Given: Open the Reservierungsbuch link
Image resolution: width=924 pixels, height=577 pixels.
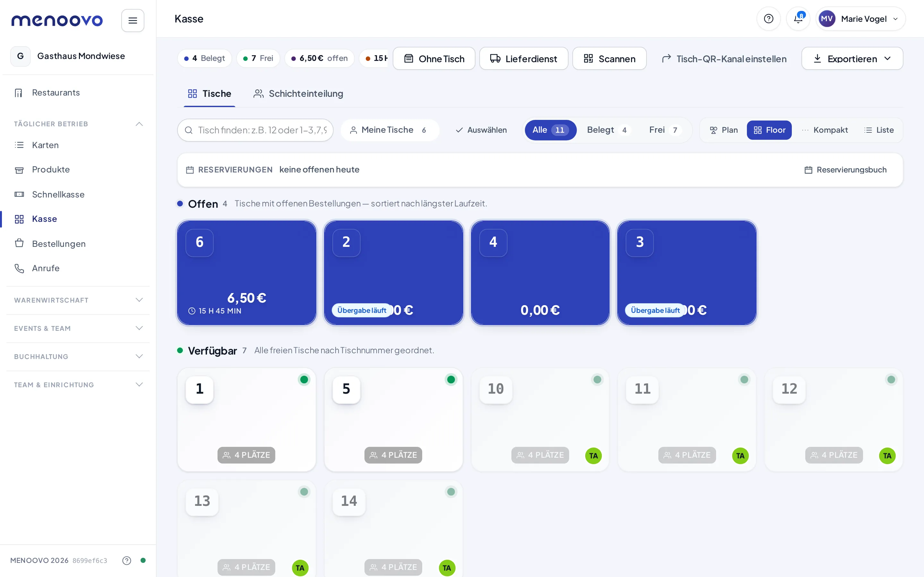Looking at the screenshot, I should 845,170.
